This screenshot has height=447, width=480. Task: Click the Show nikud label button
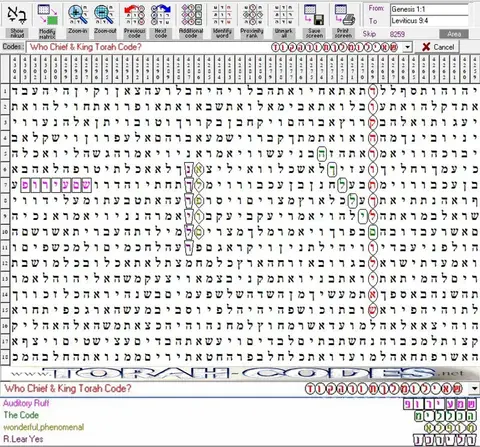pos(17,33)
